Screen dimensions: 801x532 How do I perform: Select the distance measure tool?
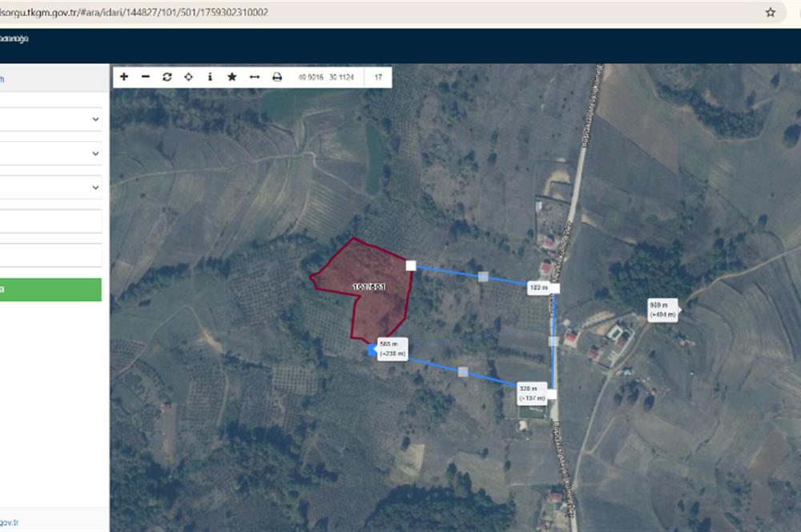click(x=255, y=77)
